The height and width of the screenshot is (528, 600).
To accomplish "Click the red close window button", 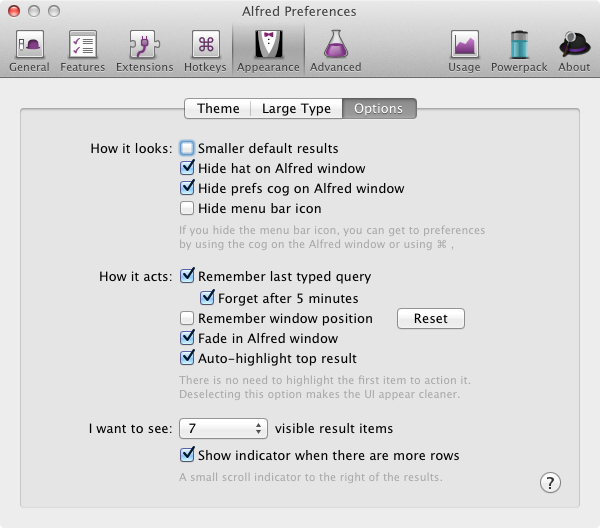I will (x=14, y=11).
